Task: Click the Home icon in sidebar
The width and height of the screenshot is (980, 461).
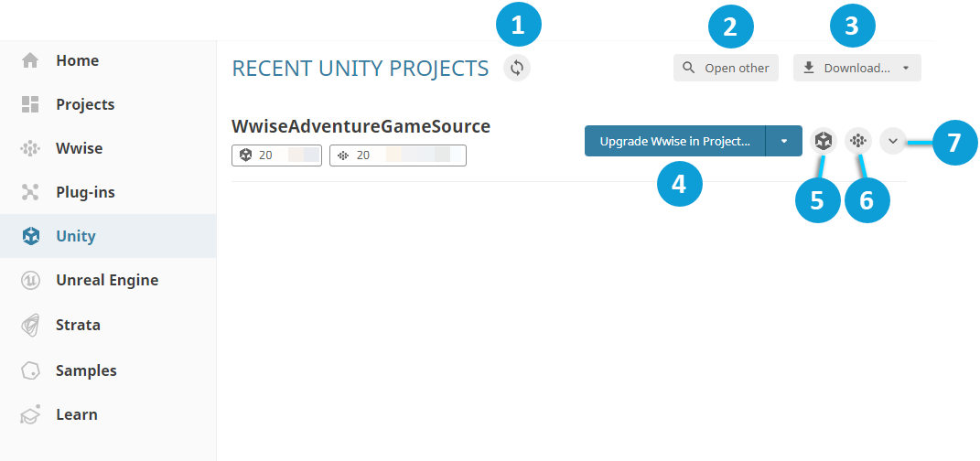Action: [30, 60]
